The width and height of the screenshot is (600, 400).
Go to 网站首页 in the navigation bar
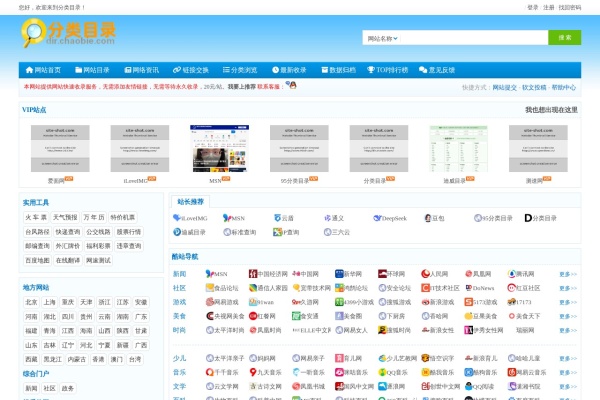point(43,70)
